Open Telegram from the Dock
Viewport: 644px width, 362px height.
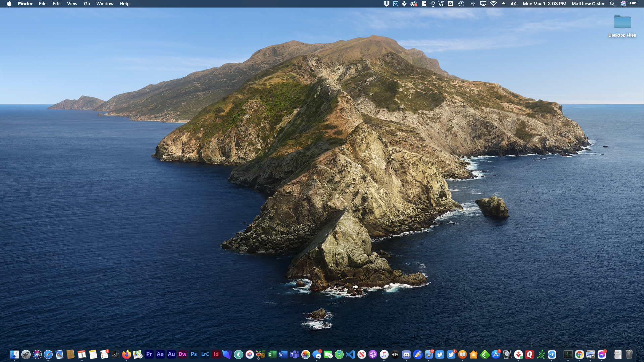552,354
